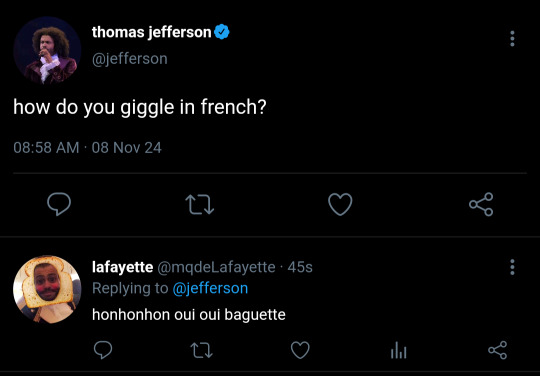The width and height of the screenshot is (540, 376).
Task: Share thomas jefferson's main tweet
Action: tap(481, 204)
